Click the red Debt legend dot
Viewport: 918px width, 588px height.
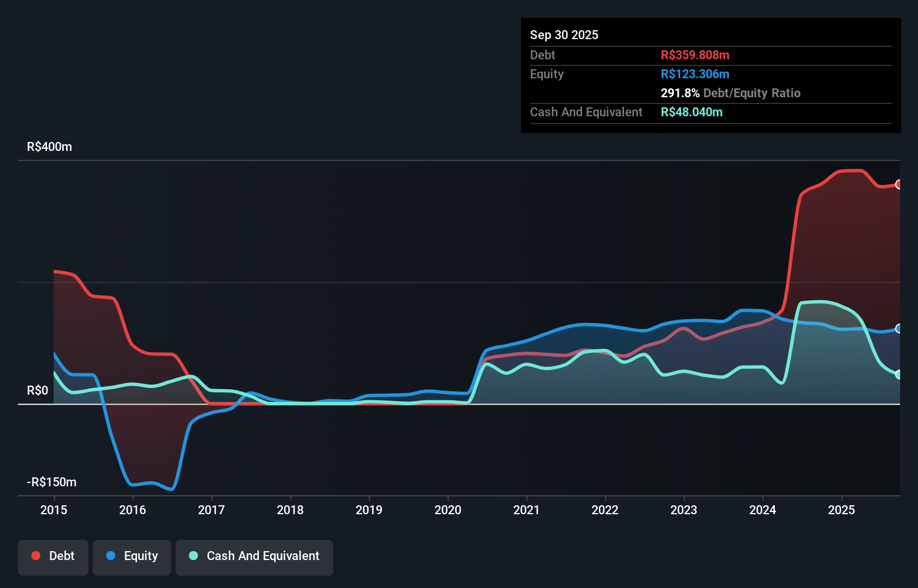tap(35, 556)
